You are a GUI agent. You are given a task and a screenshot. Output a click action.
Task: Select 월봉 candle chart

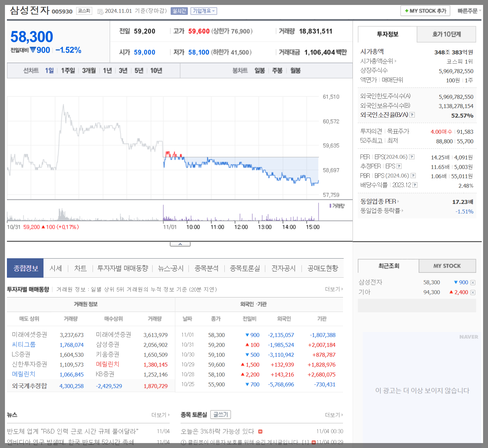(295, 70)
